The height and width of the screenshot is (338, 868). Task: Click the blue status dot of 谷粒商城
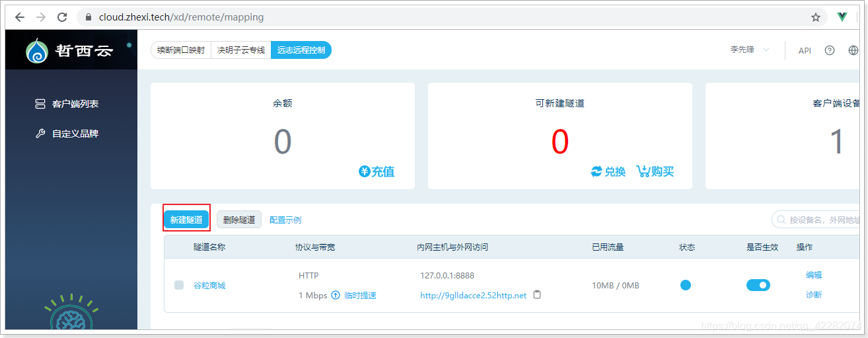coord(686,285)
